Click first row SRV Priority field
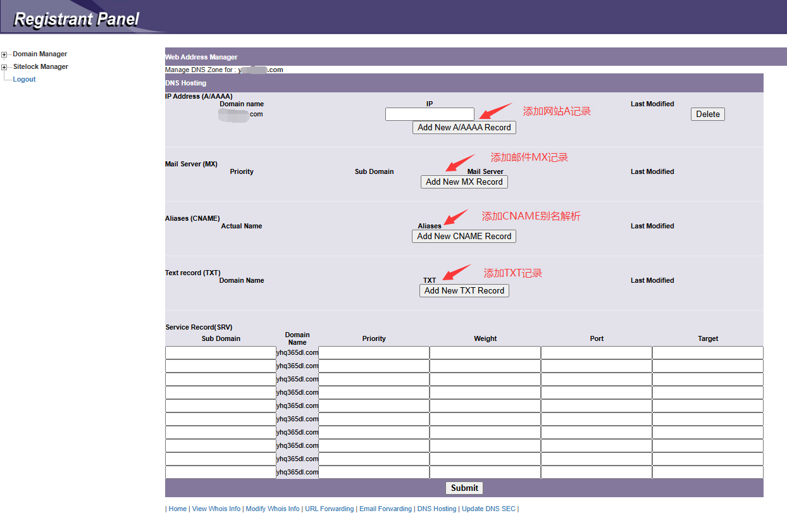This screenshot has height=532, width=787. pos(373,353)
